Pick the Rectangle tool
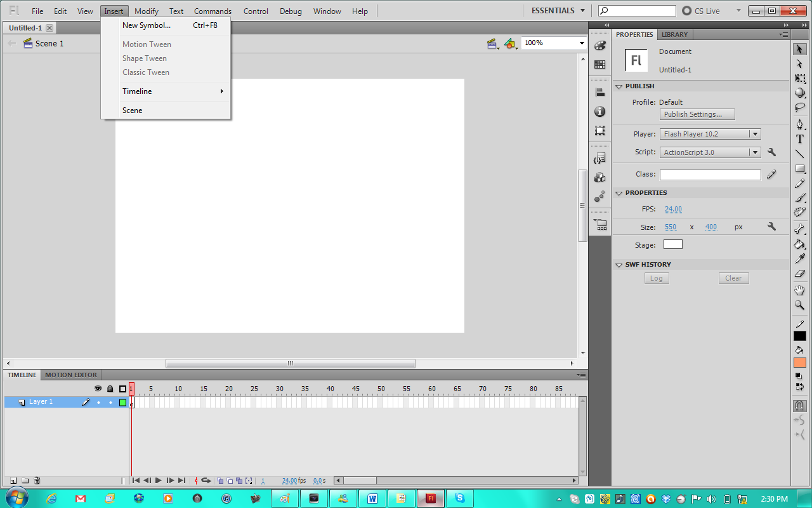The height and width of the screenshot is (508, 812). [x=800, y=168]
